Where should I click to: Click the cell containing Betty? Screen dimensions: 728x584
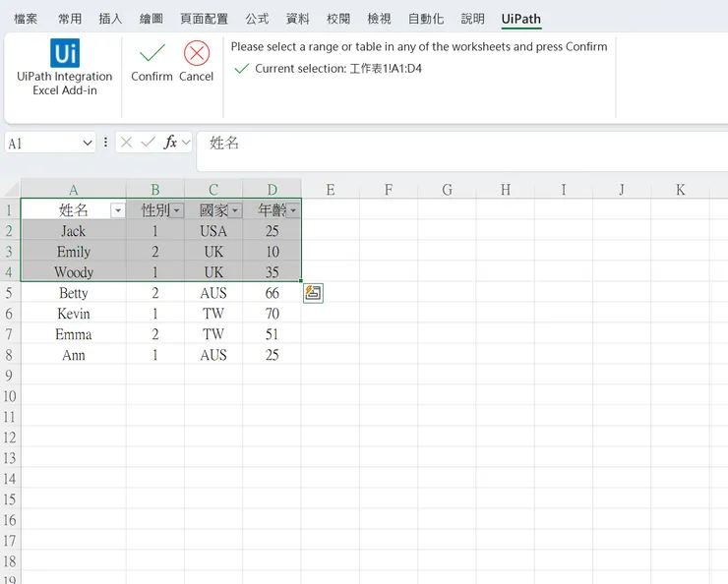pos(74,293)
